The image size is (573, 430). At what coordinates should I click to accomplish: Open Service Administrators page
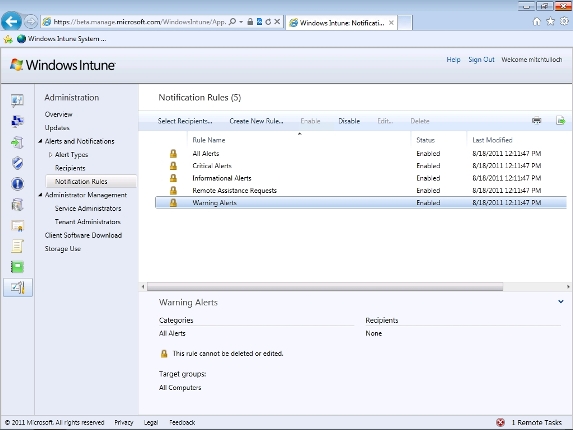tap(88, 208)
